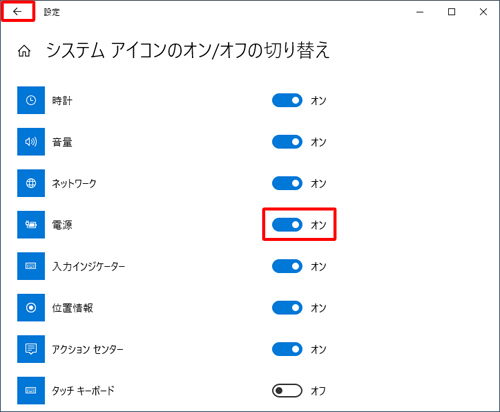
Task: Open the home icon next to title
Action: (24, 51)
